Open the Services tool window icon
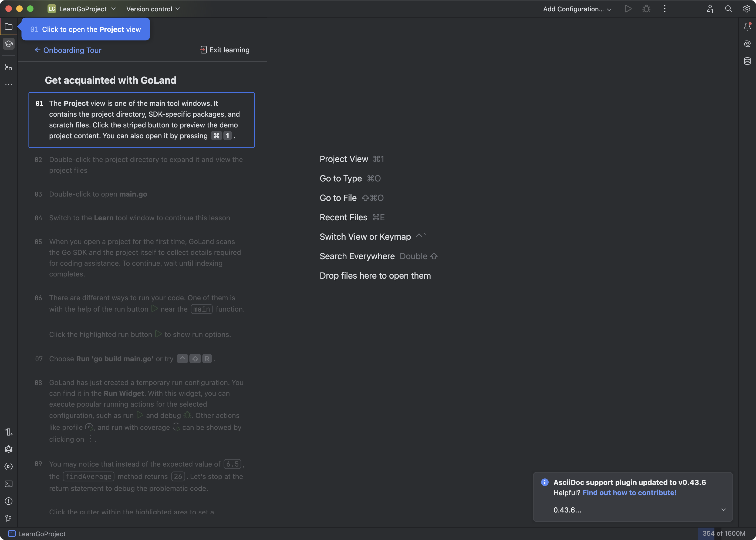 [9, 467]
